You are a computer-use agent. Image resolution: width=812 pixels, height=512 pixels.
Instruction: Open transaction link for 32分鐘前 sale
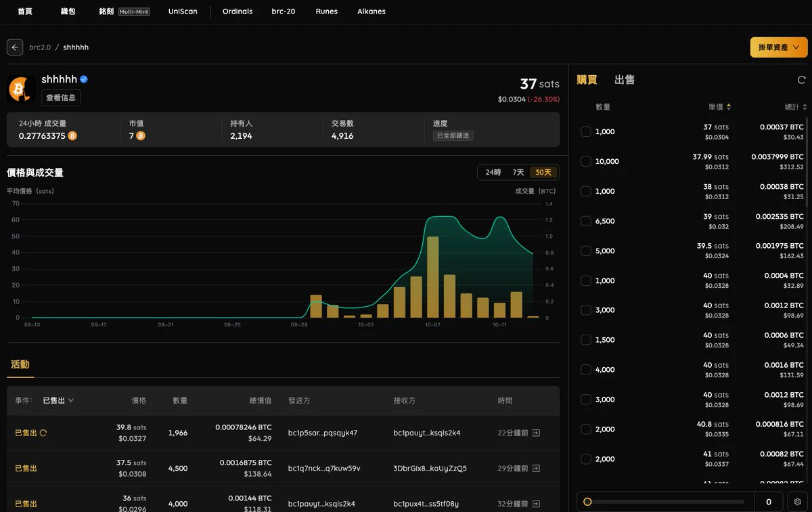pos(536,504)
